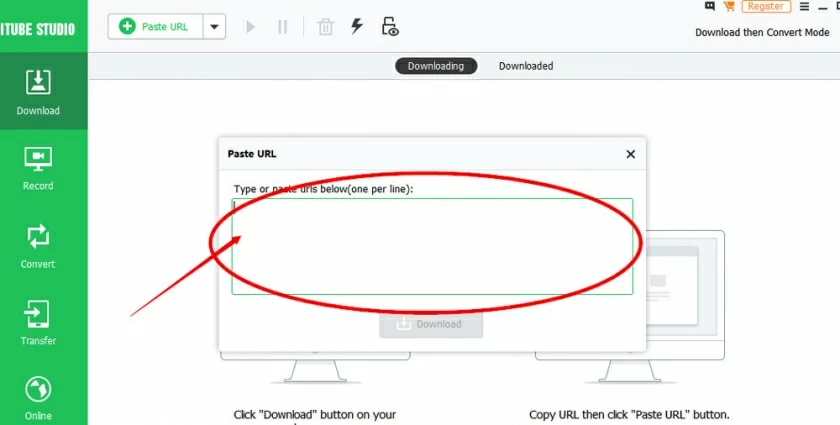Click the ITUBE STUDIO logo text
This screenshot has height=425, width=840.
coord(38,29)
